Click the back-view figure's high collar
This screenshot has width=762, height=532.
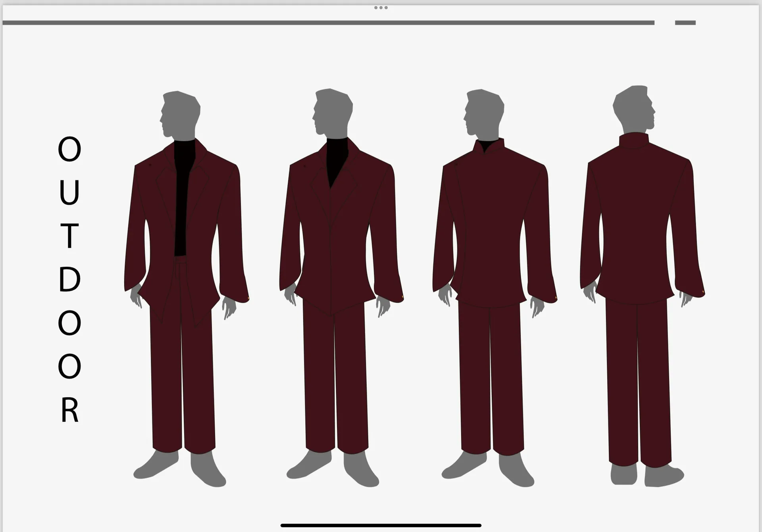[x=634, y=141]
